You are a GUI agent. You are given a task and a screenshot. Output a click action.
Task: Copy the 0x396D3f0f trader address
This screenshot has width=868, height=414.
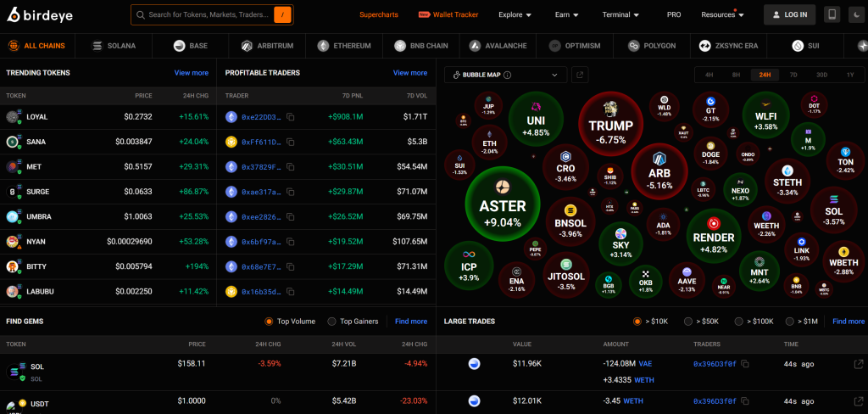(745, 364)
